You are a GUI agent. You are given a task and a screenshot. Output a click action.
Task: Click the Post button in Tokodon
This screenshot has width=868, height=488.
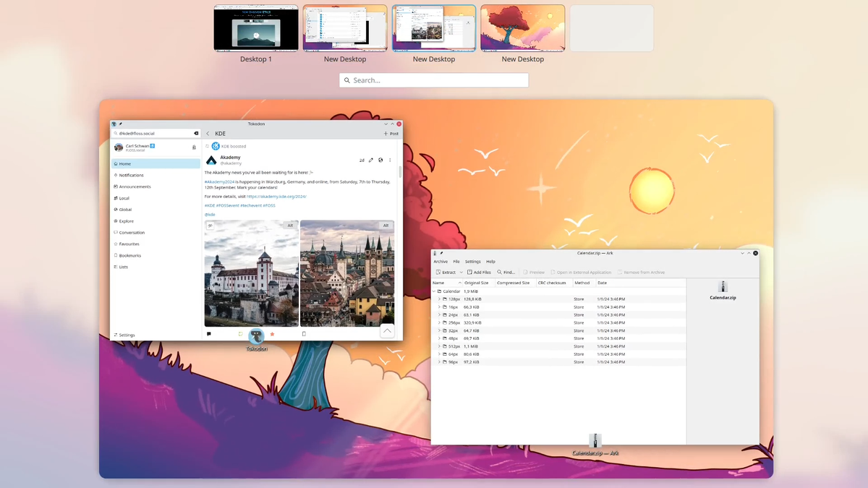[391, 134]
